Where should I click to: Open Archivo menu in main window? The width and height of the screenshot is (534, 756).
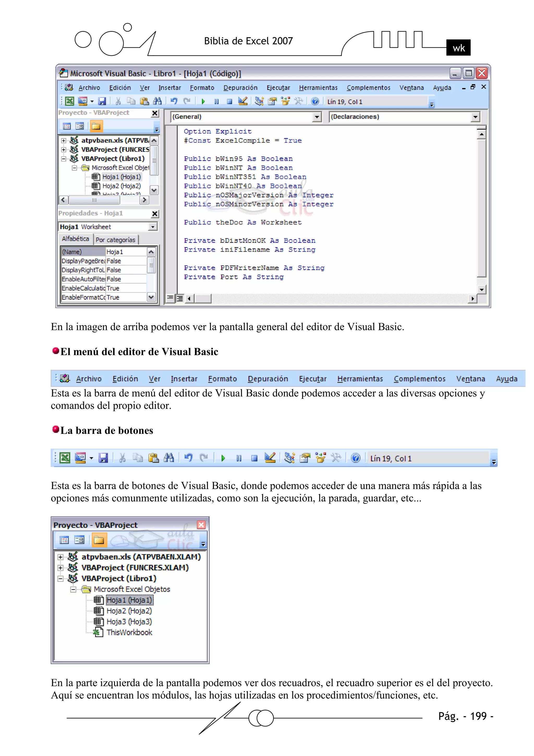tap(89, 88)
